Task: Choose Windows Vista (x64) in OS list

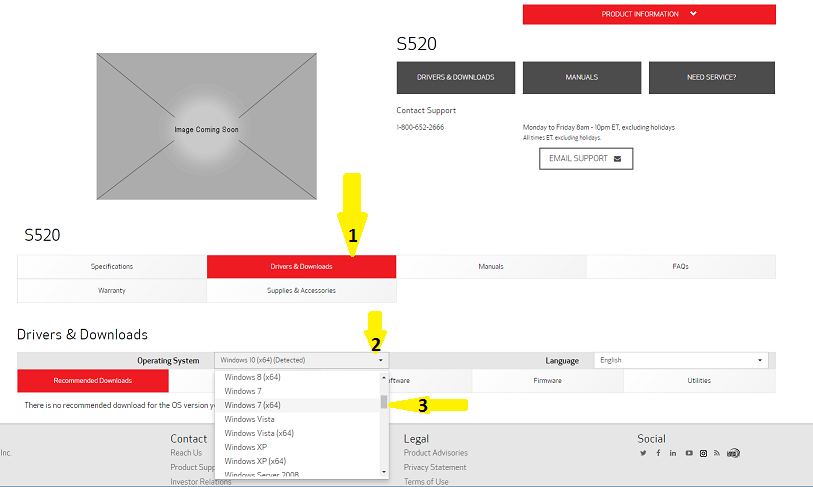Action: [258, 433]
